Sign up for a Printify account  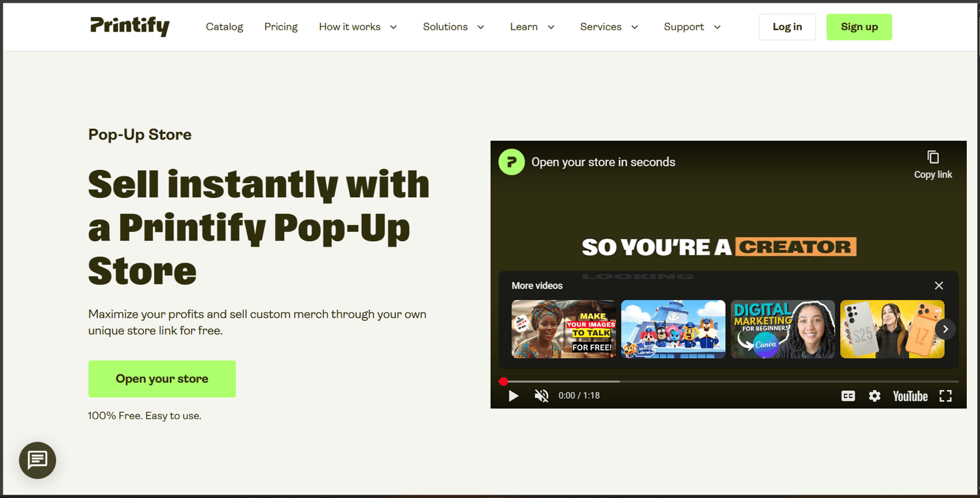pos(858,27)
